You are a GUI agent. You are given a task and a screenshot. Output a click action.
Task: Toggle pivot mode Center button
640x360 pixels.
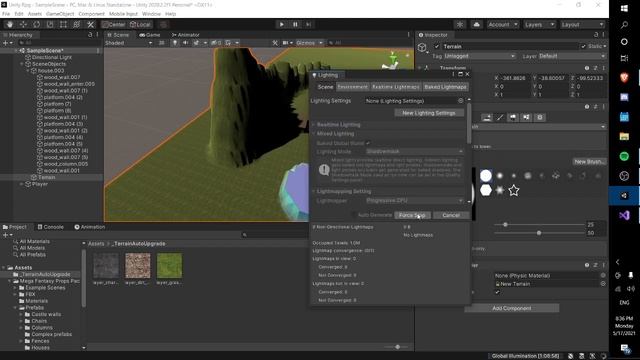[114, 24]
